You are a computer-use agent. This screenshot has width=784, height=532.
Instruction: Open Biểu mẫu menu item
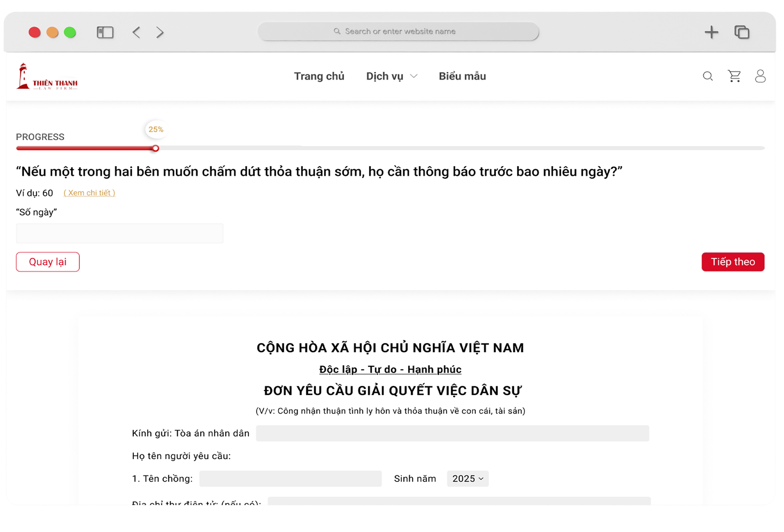[462, 76]
